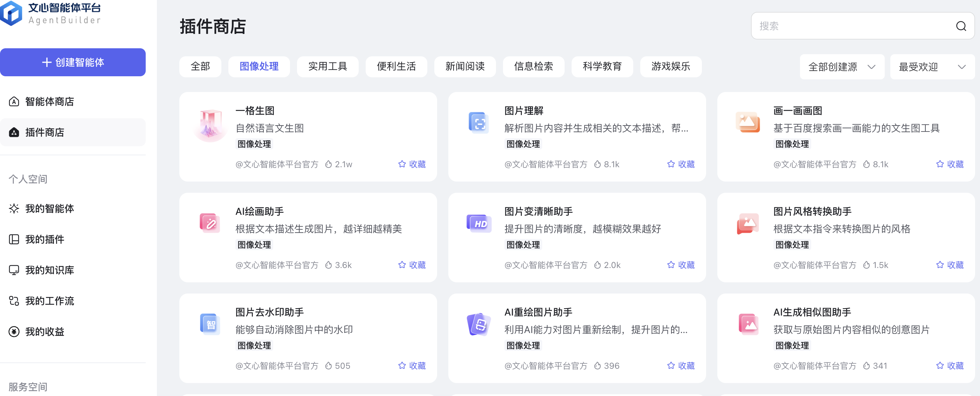Viewport: 980px width, 396px height.
Task: Click the AgentBuilder logo icon
Action: pyautogui.click(x=12, y=14)
